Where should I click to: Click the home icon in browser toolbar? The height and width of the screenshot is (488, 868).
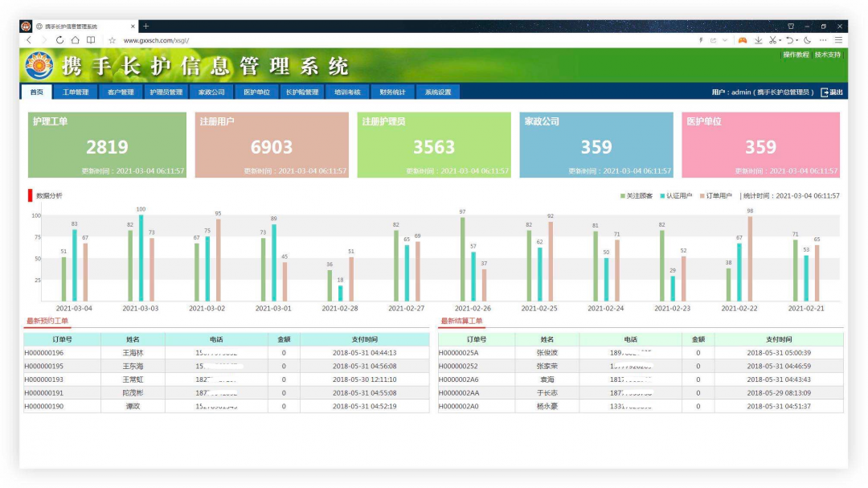[x=75, y=40]
